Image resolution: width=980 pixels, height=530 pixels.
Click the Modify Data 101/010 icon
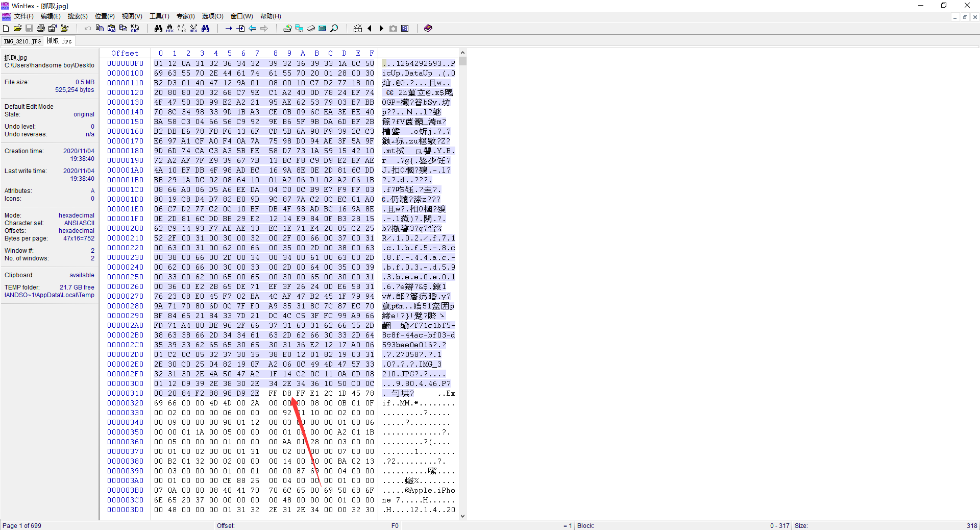[x=135, y=29]
